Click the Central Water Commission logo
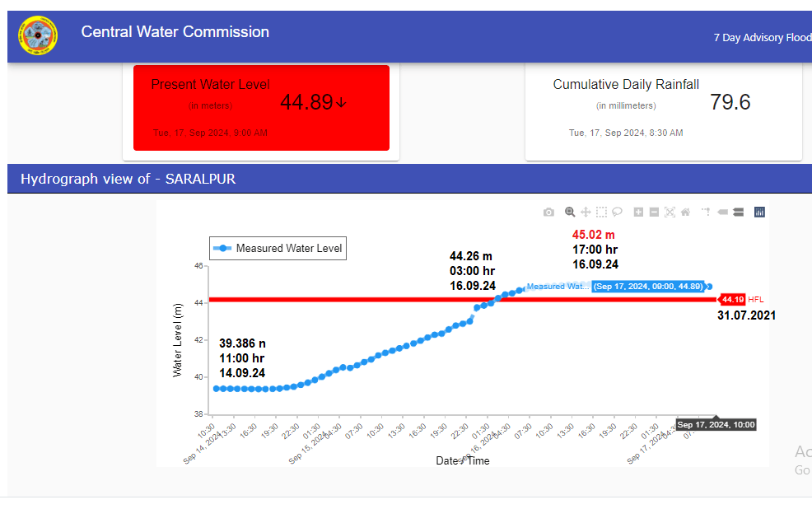Viewport: 812px width, 509px height. pyautogui.click(x=39, y=35)
